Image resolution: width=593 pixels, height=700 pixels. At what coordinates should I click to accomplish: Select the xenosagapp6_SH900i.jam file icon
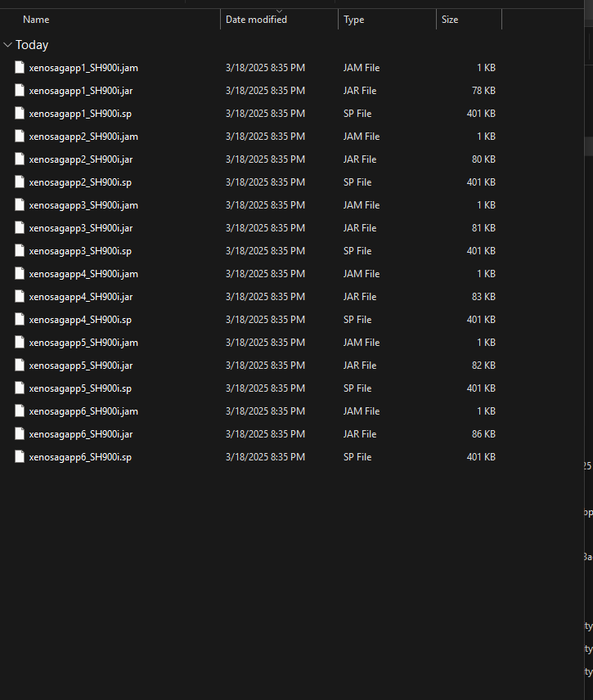coord(20,411)
